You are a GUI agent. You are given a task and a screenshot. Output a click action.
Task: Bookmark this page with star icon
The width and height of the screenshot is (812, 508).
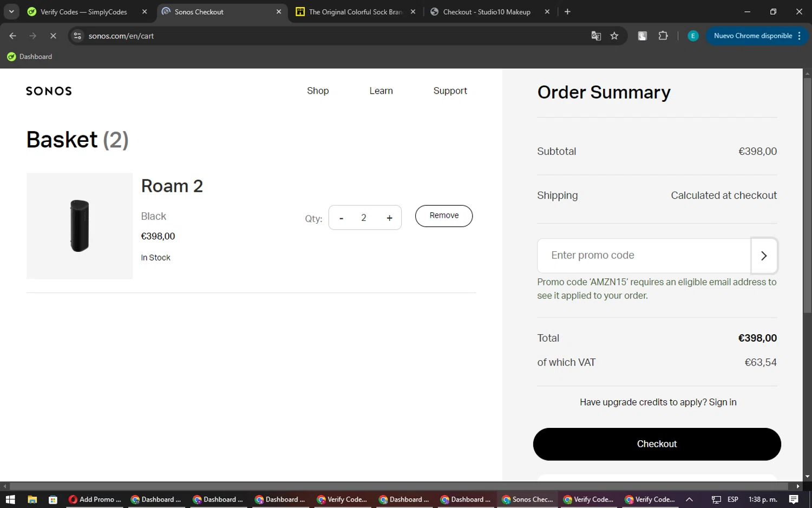[614, 36]
